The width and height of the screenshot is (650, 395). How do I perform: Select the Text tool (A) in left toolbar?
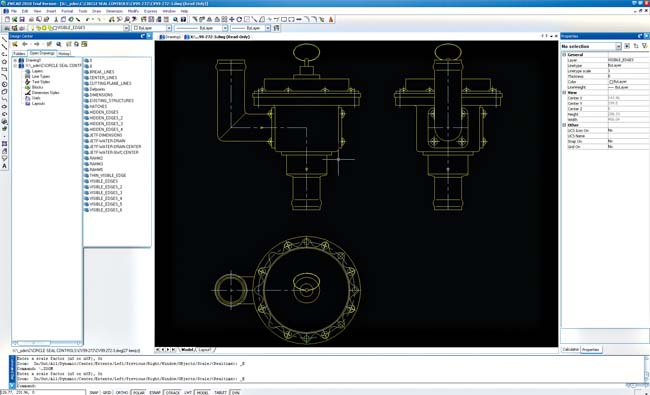click(x=4, y=166)
